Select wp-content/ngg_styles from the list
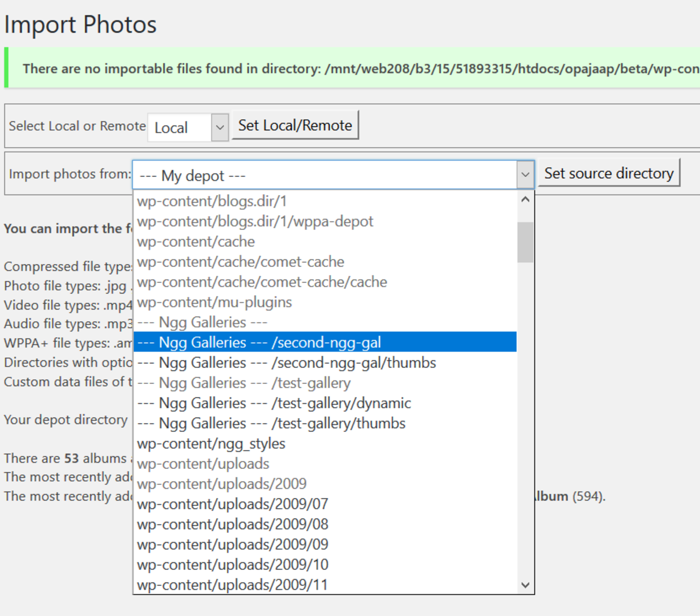Viewport: 700px width, 616px height. [x=211, y=444]
